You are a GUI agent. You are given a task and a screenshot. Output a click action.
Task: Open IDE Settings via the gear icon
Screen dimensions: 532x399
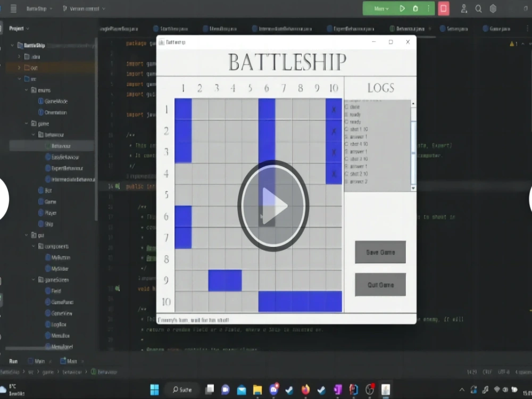click(x=494, y=8)
